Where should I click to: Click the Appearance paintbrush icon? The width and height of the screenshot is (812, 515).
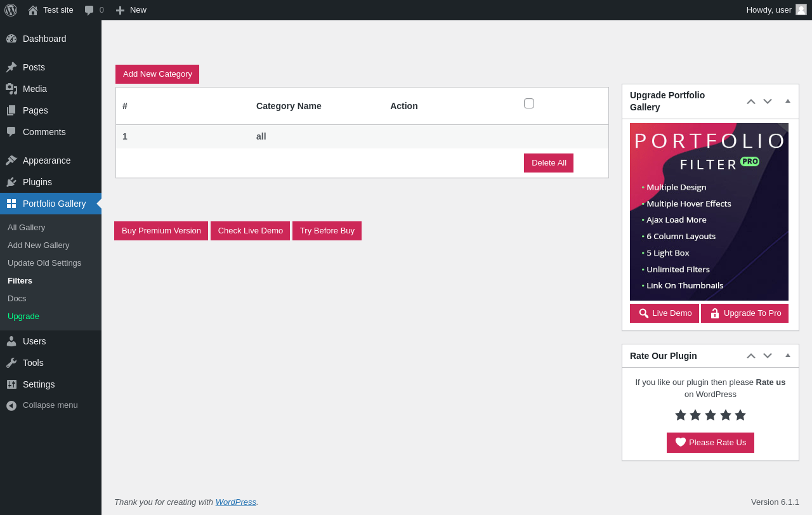click(11, 160)
